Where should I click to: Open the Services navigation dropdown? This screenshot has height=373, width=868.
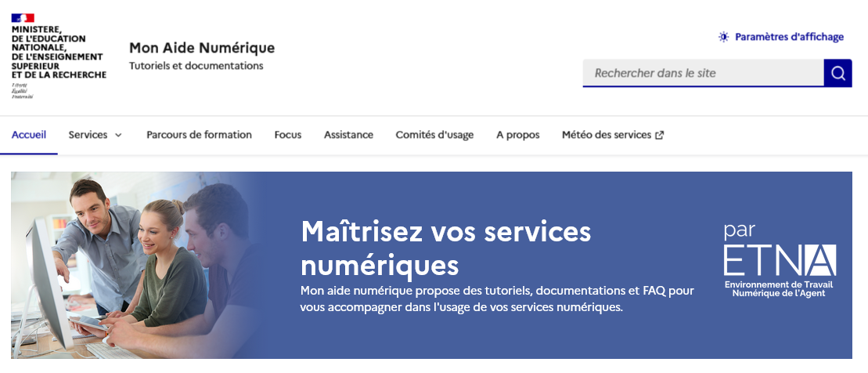point(88,135)
